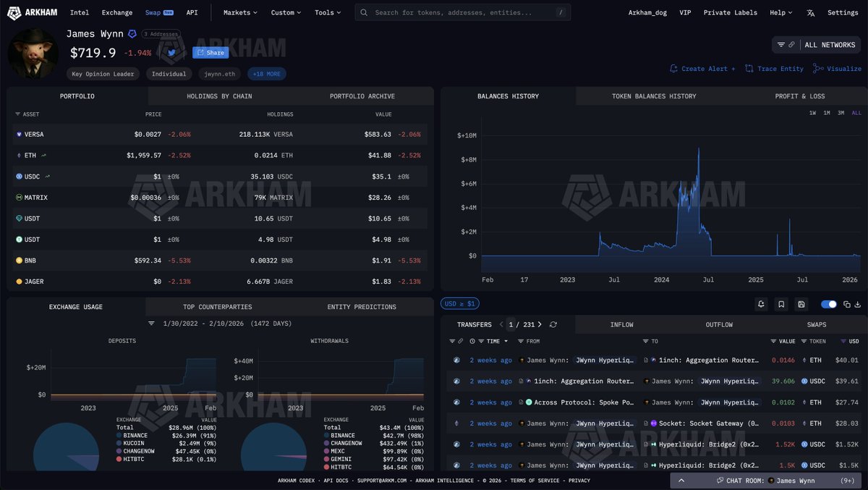Open Private Labels in the header
Viewport: 868px width, 490px height.
click(730, 12)
